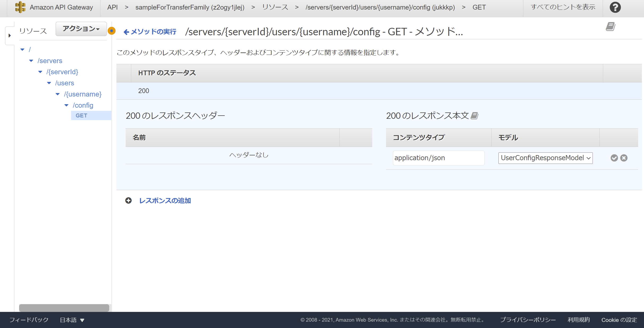Screen dimensions: 644x328
Task: Add a response via レスポンスの追加
Action: 165,201
